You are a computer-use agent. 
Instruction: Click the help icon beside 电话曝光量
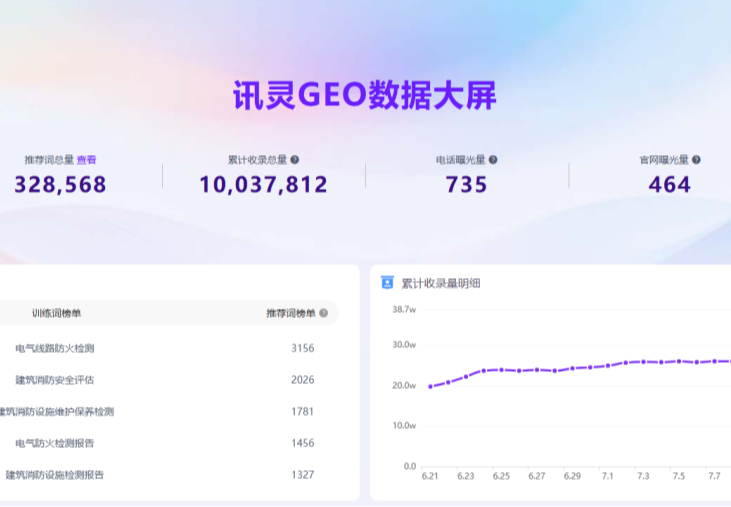click(493, 160)
